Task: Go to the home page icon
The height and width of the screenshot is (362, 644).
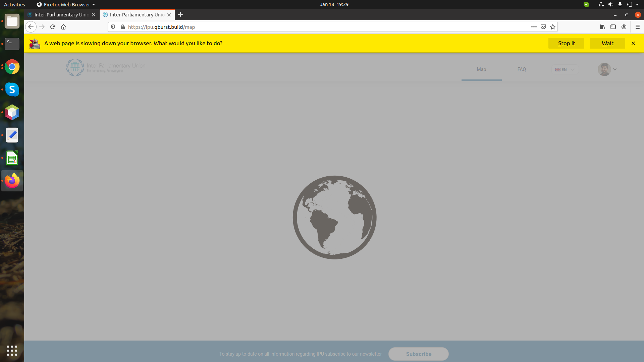Action: [63, 27]
